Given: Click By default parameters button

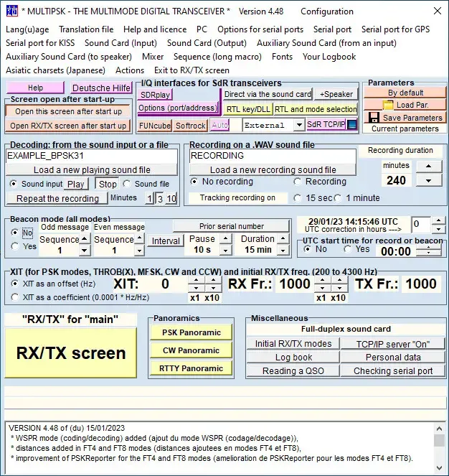Looking at the screenshot, I should click(x=405, y=93).
